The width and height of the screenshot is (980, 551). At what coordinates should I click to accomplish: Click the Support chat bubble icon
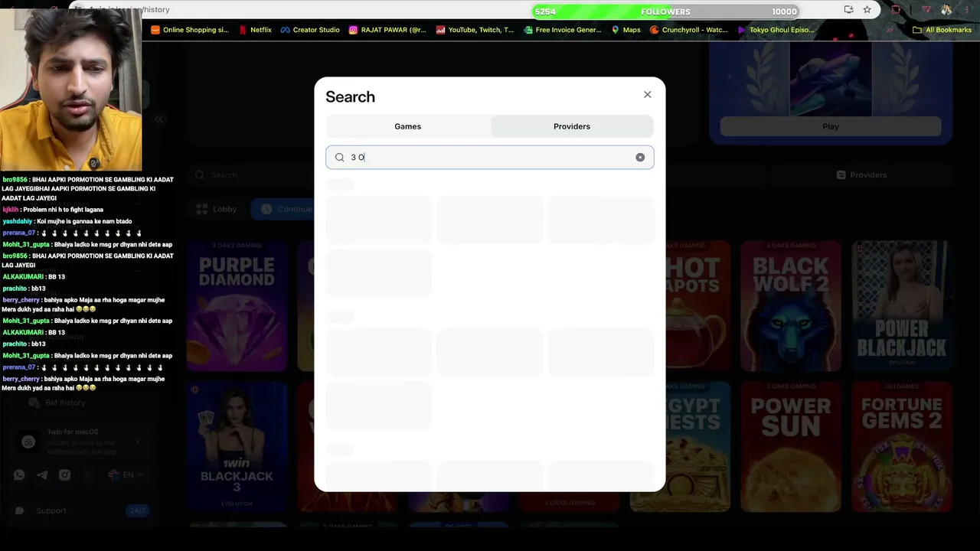pos(20,510)
